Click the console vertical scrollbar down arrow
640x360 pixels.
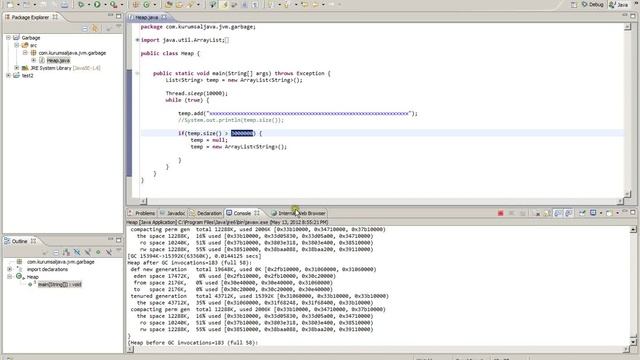(633, 342)
